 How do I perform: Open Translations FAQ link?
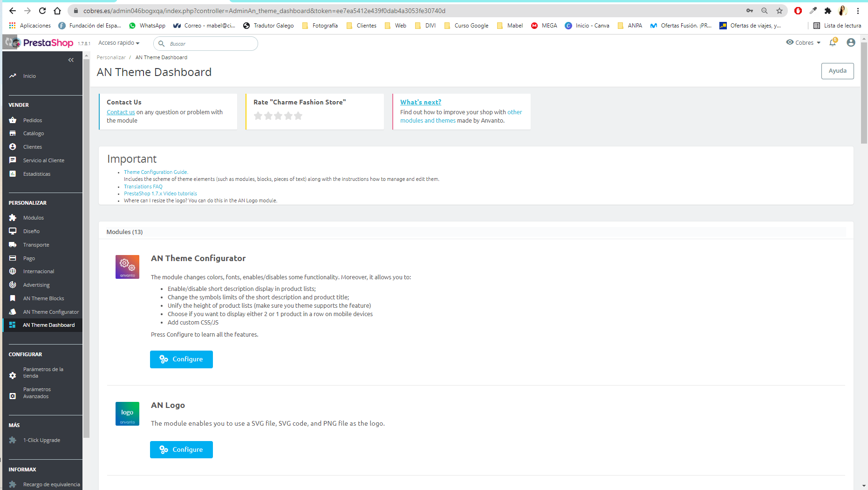pos(143,186)
